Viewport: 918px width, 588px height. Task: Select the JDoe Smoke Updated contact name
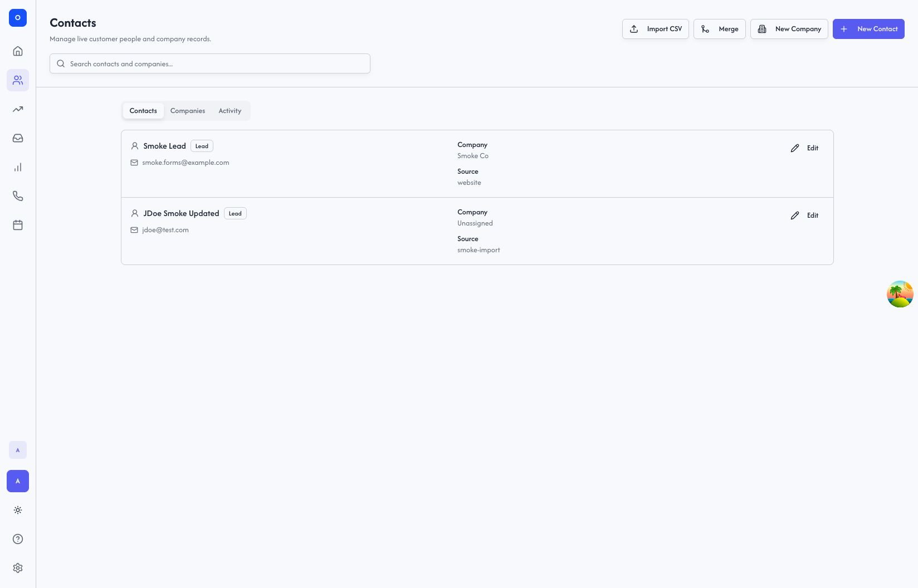pyautogui.click(x=181, y=213)
